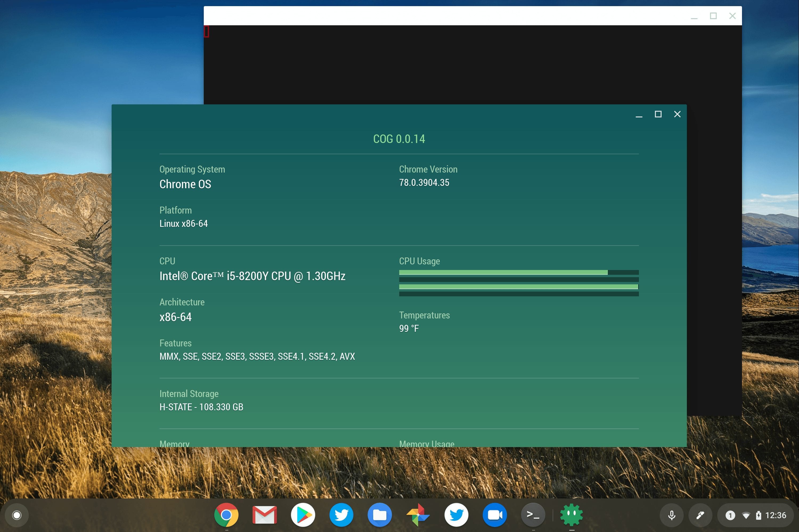Screen dimensions: 799x532
Task: Click the Temperatures label
Action: (424, 315)
